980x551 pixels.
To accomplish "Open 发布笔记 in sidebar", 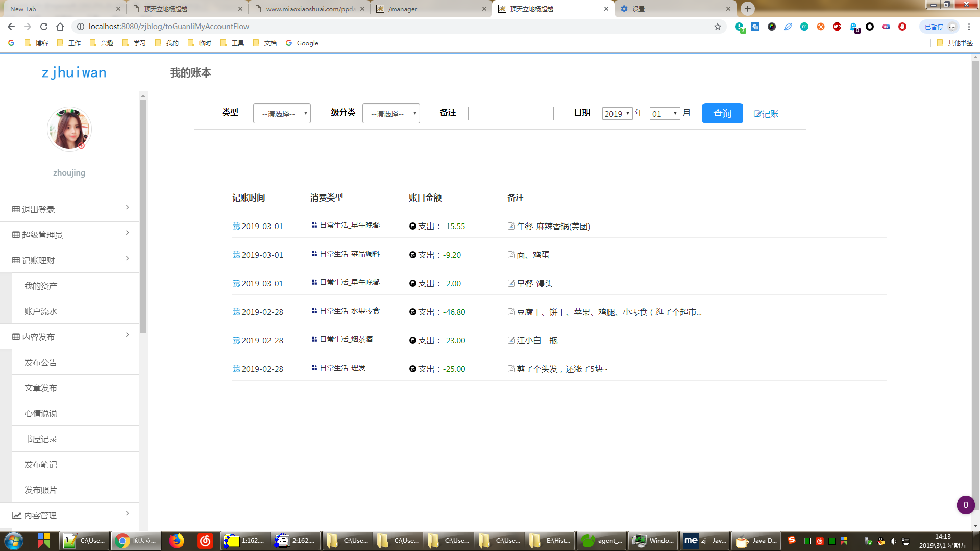I will [x=76, y=464].
